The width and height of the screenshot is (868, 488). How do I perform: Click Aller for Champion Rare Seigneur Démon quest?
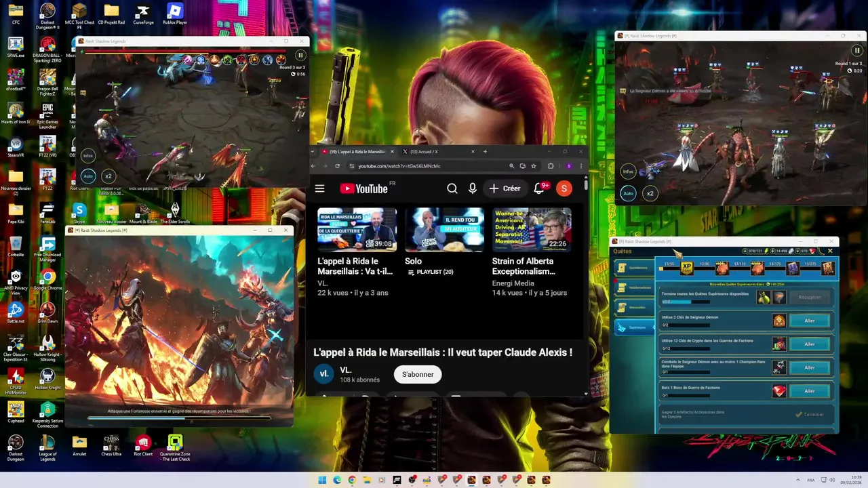click(x=809, y=367)
